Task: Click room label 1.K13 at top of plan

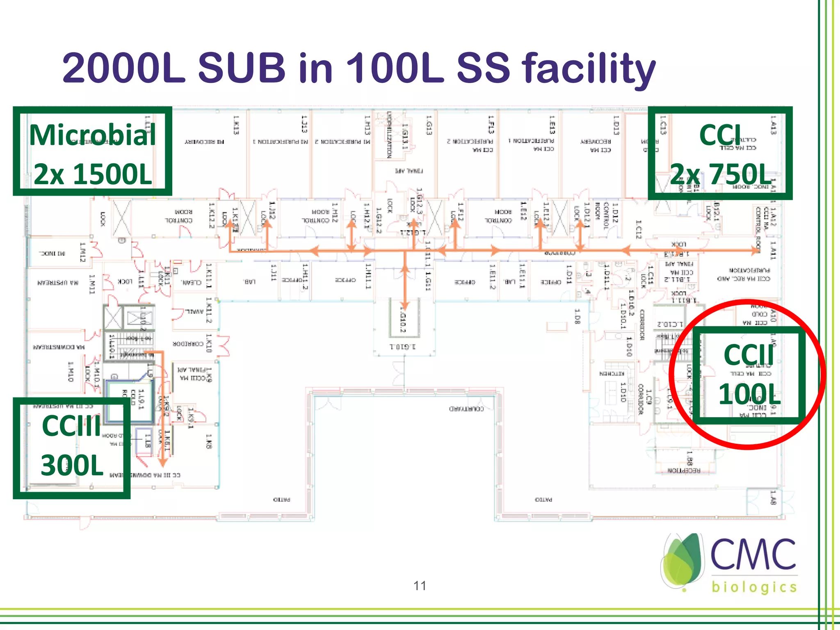Action: (236, 125)
